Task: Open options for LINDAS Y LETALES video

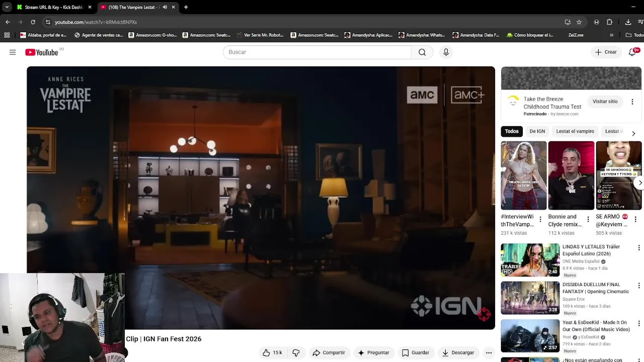Action: (639, 248)
